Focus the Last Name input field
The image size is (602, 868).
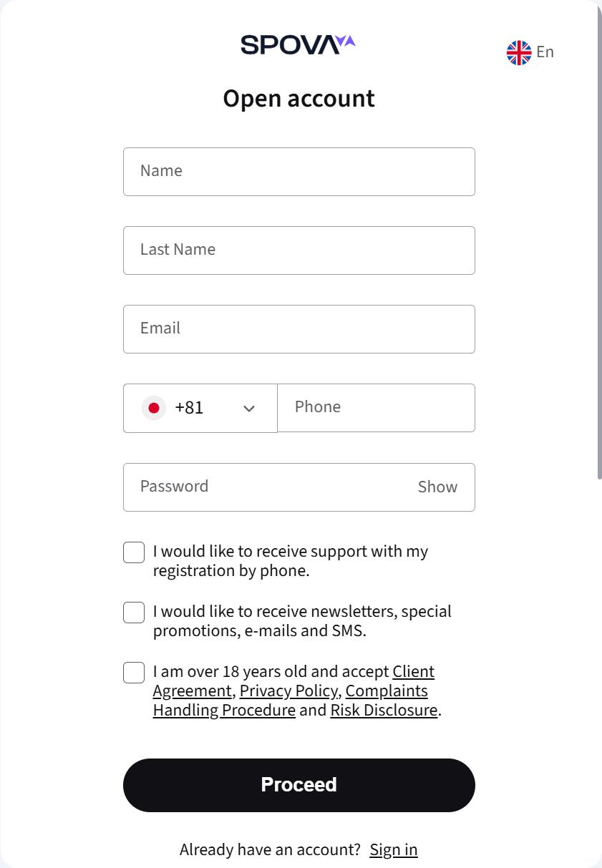coord(299,250)
